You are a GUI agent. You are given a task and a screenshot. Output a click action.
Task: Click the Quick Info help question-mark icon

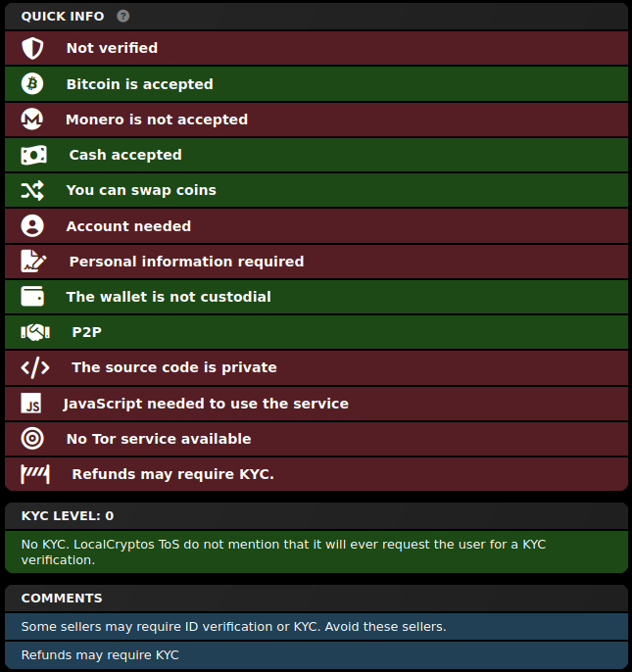123,17
